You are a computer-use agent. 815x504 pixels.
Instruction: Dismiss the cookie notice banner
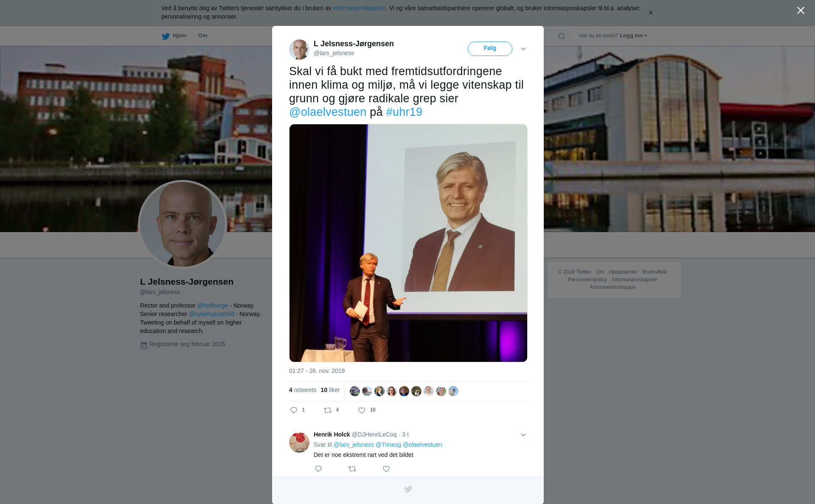click(x=650, y=13)
